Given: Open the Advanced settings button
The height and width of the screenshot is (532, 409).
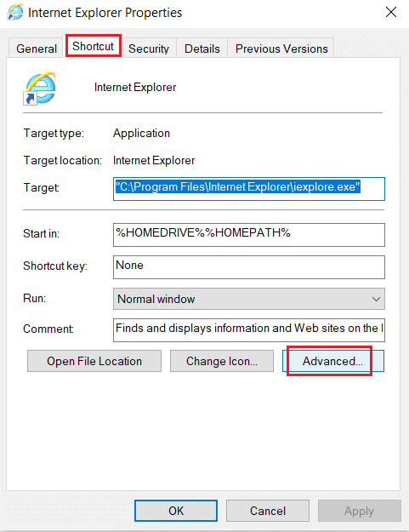Looking at the screenshot, I should click(x=333, y=361).
